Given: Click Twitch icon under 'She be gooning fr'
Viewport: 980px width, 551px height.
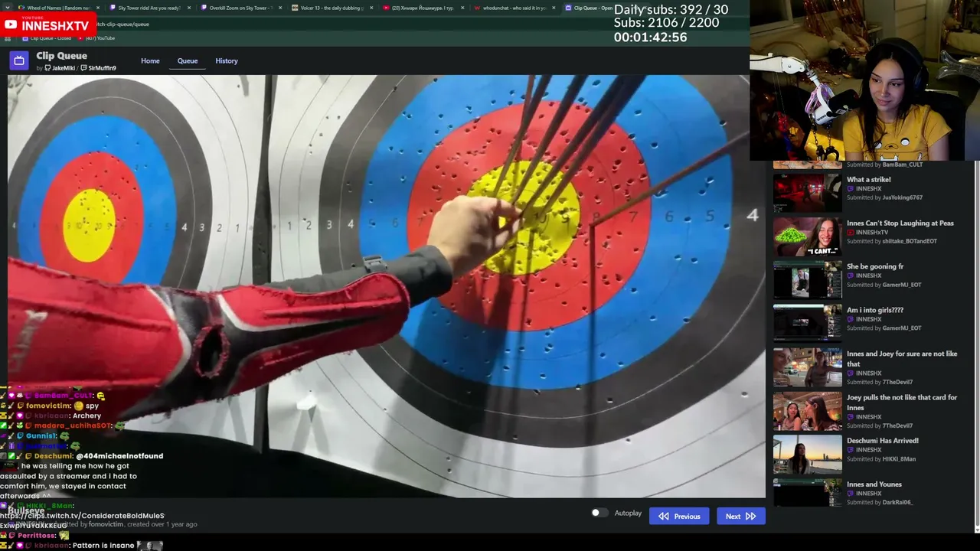Looking at the screenshot, I should (851, 275).
